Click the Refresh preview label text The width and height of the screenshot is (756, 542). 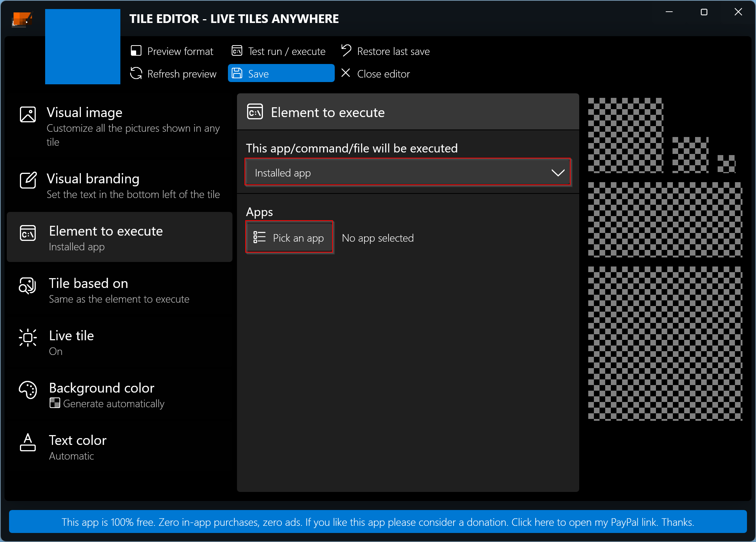tap(182, 74)
